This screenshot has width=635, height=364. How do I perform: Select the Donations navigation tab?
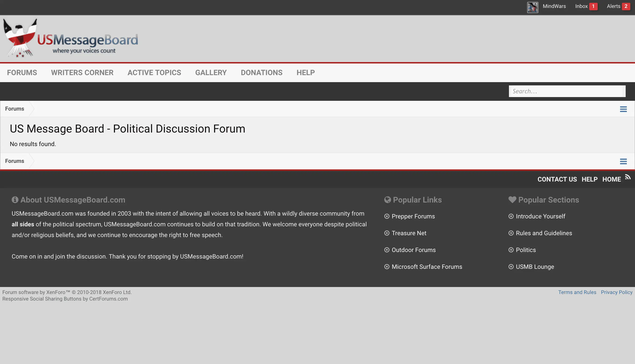261,73
